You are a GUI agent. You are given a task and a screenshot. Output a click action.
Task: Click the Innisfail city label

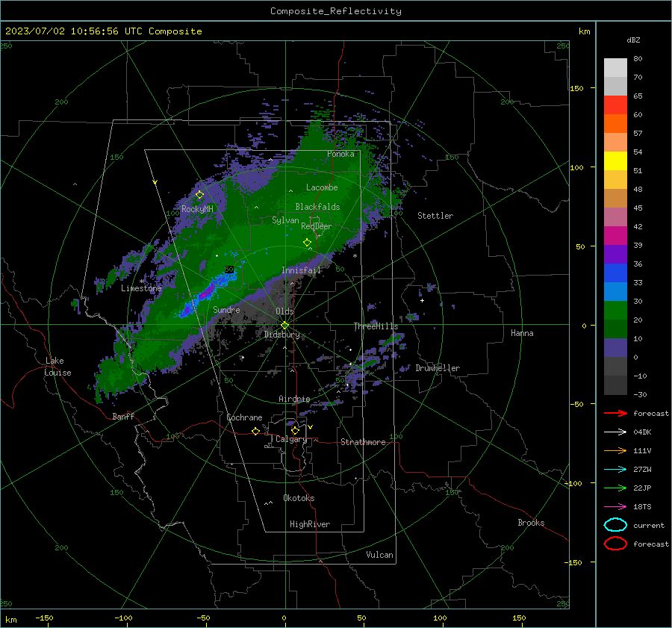[x=301, y=270]
